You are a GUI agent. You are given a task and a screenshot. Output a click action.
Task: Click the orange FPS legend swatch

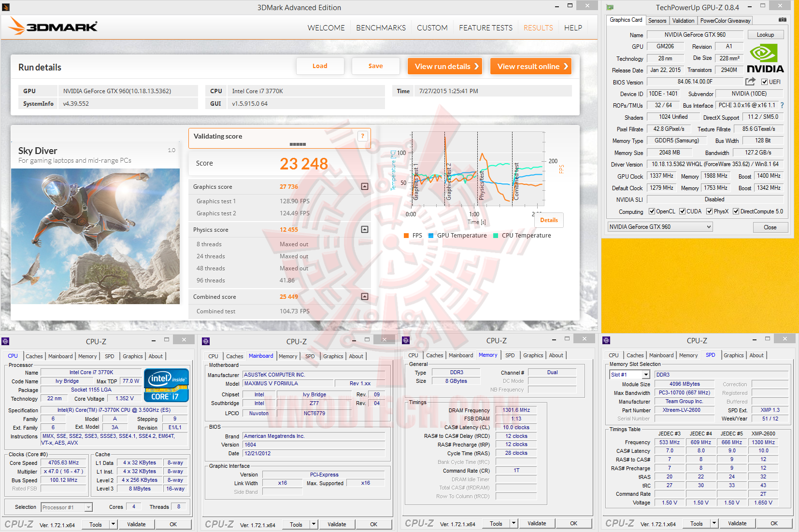pos(406,236)
